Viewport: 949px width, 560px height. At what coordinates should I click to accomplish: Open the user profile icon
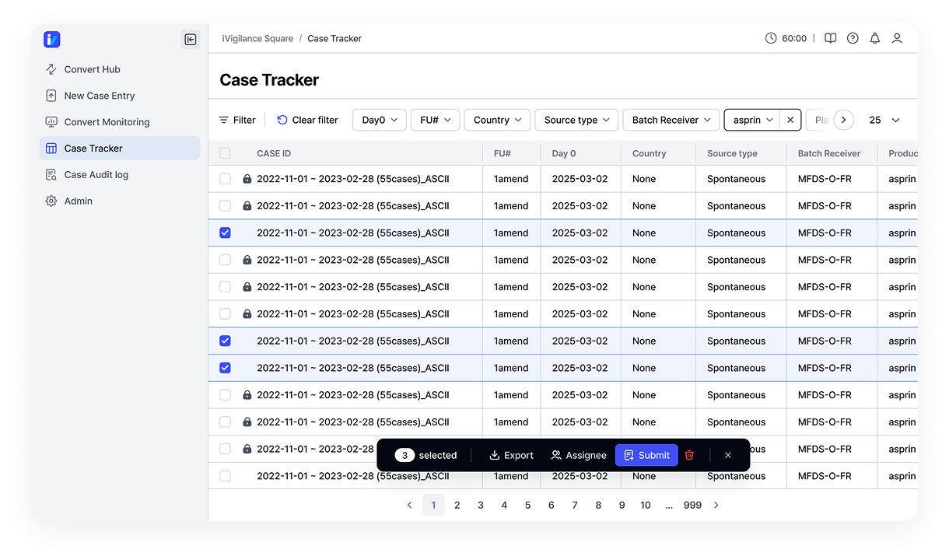(897, 38)
